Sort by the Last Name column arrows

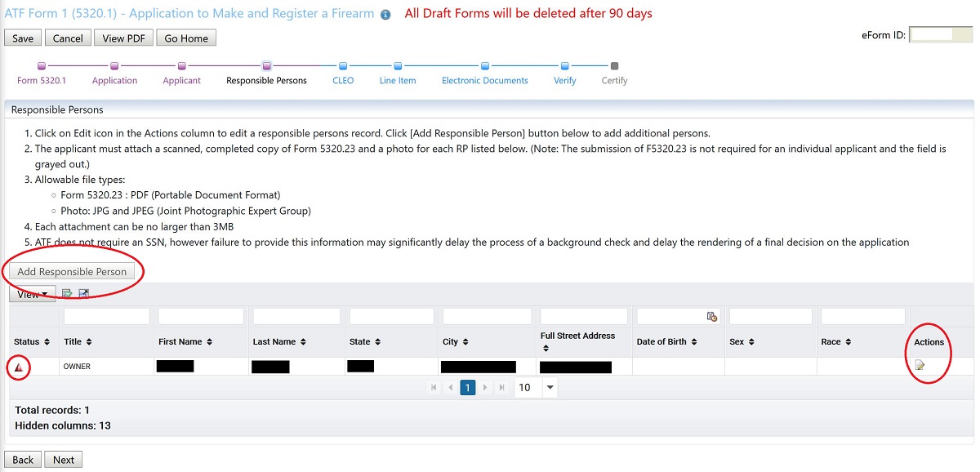[303, 342]
